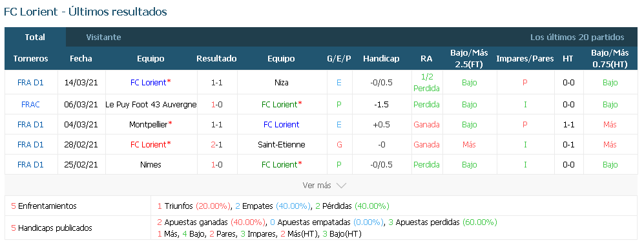The image size is (644, 247).
Task: Click the Handicap column header
Action: 381,58
